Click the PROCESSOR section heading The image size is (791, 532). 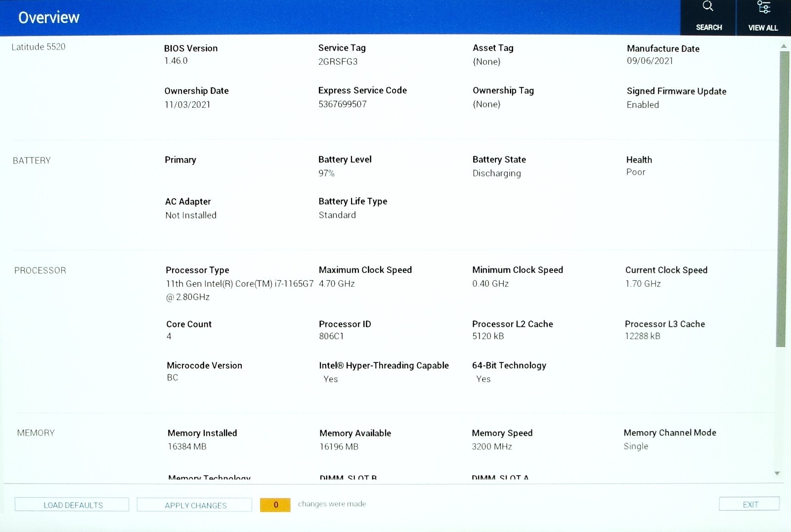[x=40, y=270]
